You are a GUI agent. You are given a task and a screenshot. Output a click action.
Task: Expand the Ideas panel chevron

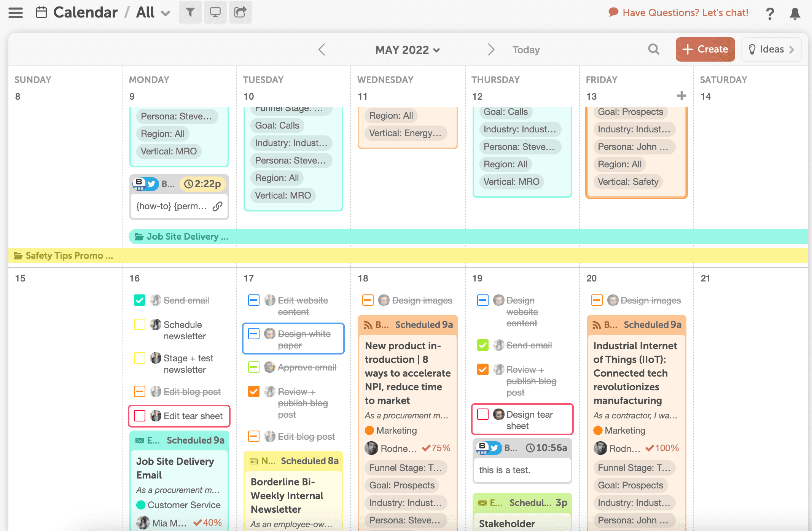click(794, 49)
